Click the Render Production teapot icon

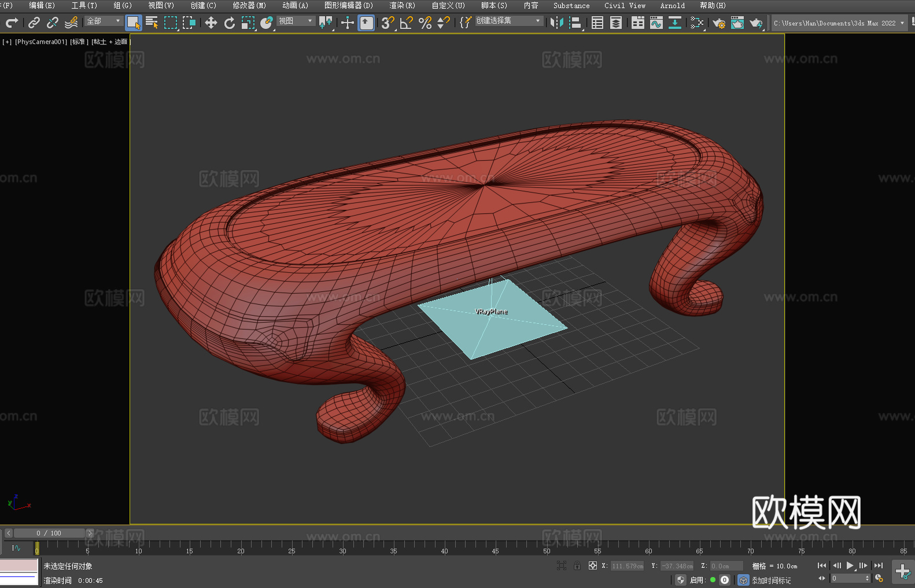(x=756, y=23)
